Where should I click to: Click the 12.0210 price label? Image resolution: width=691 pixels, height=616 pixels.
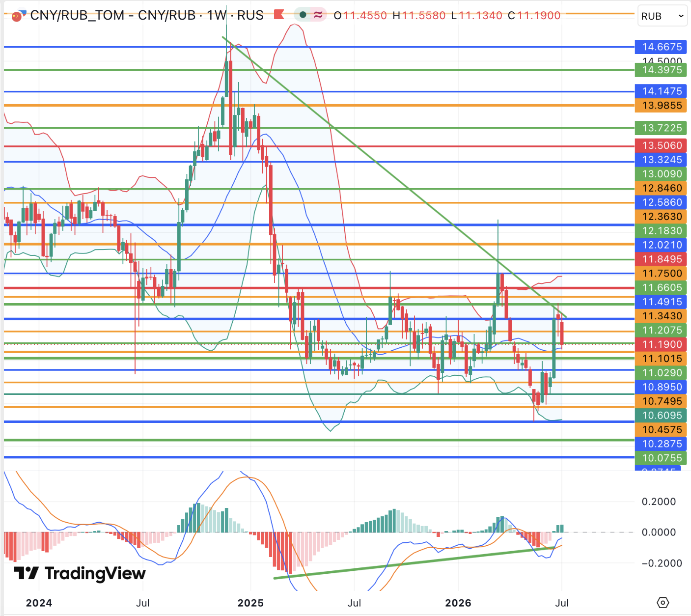(661, 245)
